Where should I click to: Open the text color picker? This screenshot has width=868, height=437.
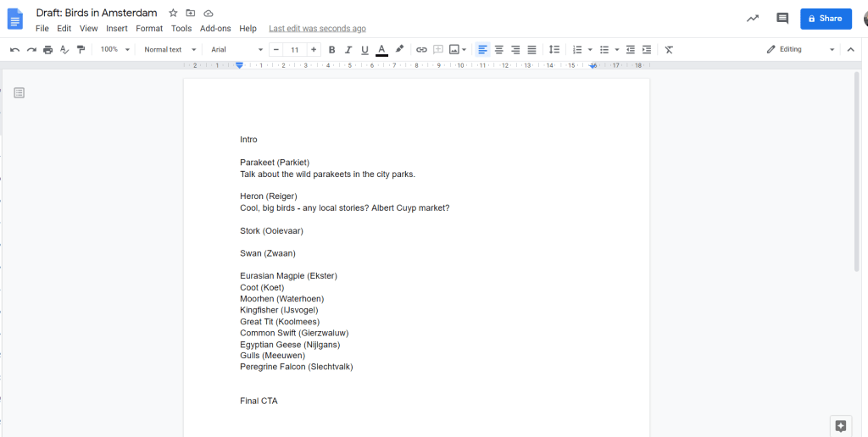pyautogui.click(x=381, y=50)
